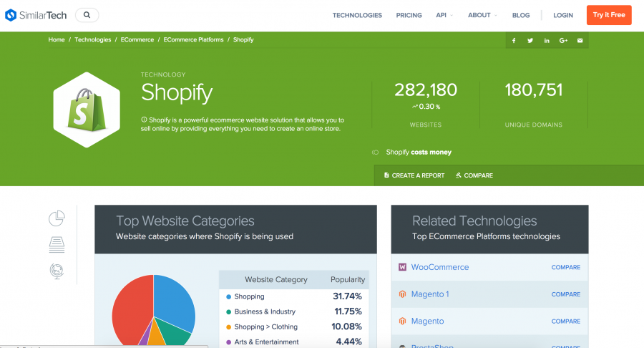
Task: Click the pie chart sidebar icon
Action: coord(57,218)
